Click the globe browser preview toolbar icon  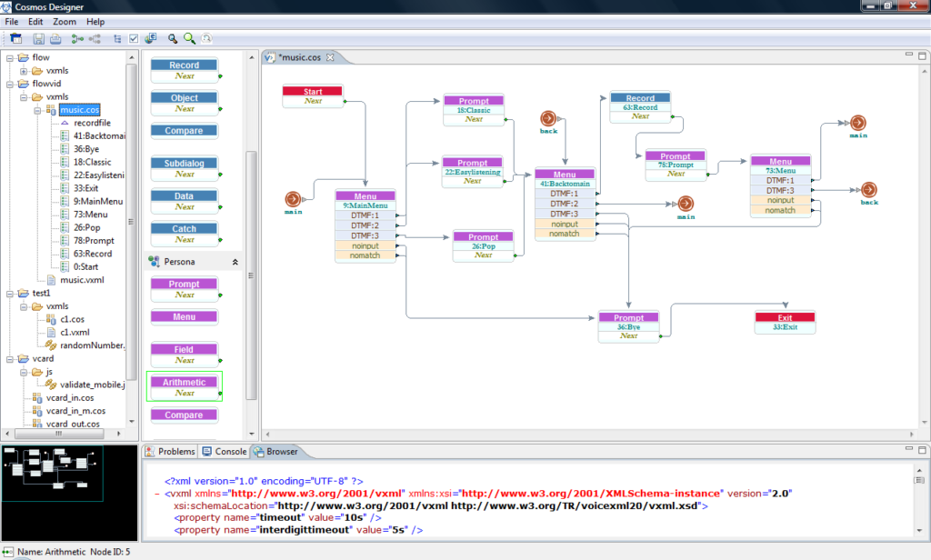coord(151,38)
